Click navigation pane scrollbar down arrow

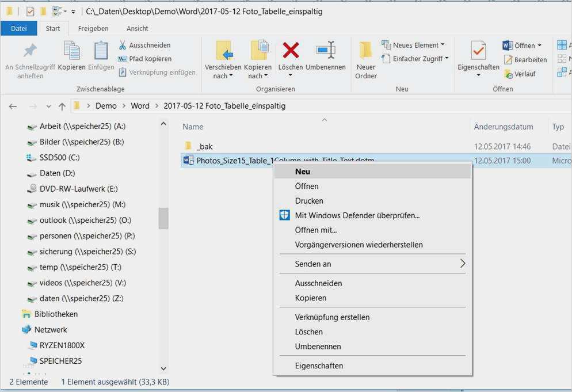163,368
